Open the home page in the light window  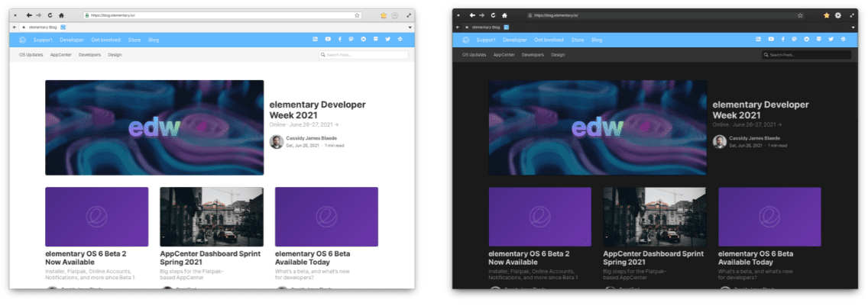[61, 15]
